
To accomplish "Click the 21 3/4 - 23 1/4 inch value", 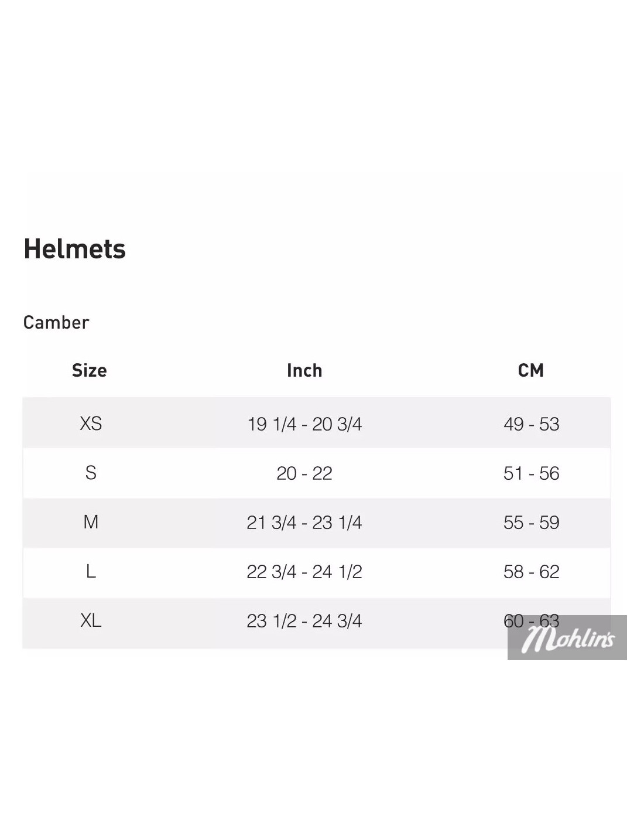I will point(304,522).
